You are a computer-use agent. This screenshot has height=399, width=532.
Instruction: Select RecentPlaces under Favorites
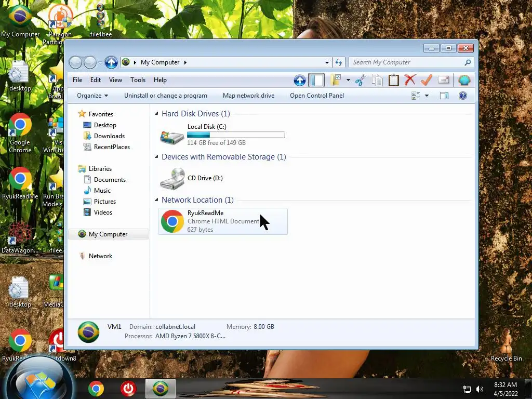coord(112,147)
